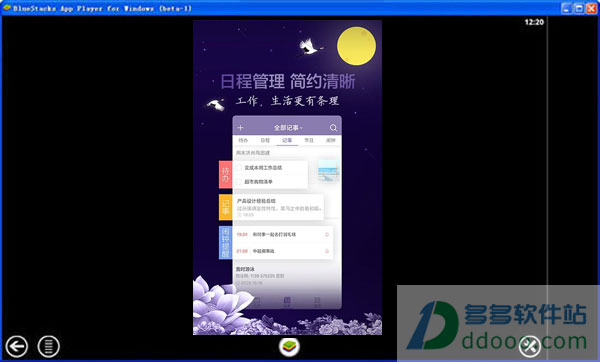Screen dimensions: 600x362
Task: Click the 12:20 clock display
Action: point(534,22)
